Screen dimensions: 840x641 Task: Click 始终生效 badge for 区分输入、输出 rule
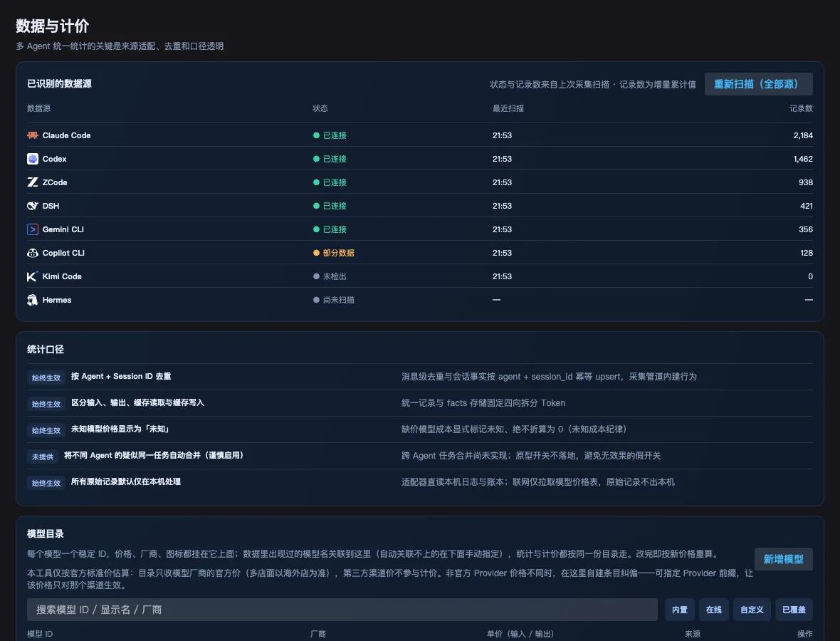[x=46, y=404]
